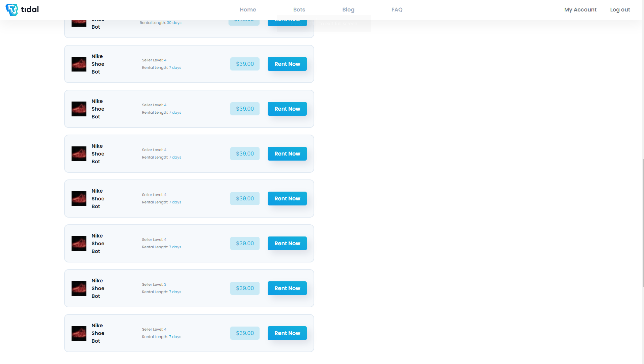
Task: Click the page's vertical scrollbar
Action: pos(643,223)
